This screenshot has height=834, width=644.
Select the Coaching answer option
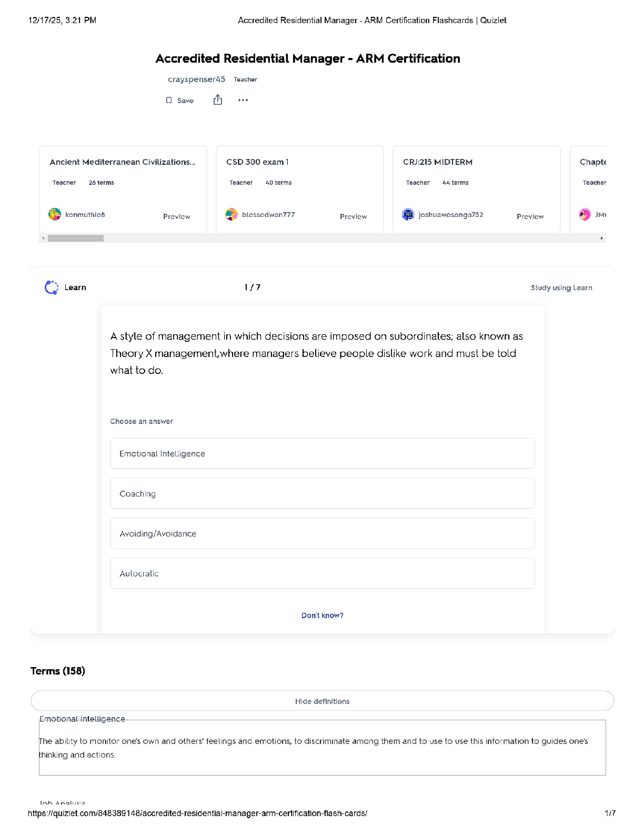point(322,493)
